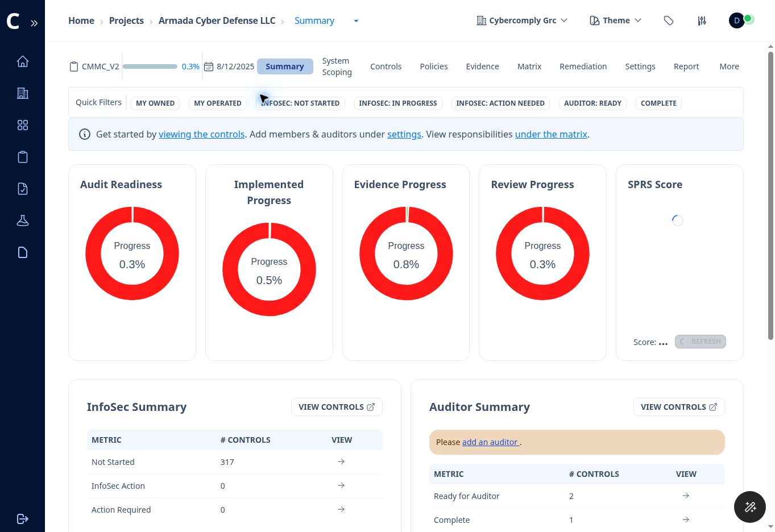View Complete controls arrow in Auditor Summary
Viewport: 775px width, 532px height.
(x=686, y=519)
